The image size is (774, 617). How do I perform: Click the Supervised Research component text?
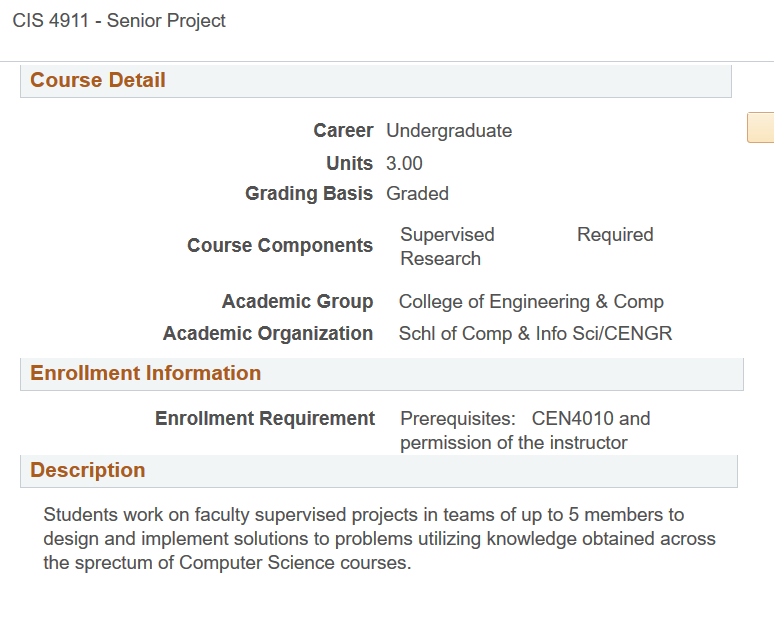point(447,247)
